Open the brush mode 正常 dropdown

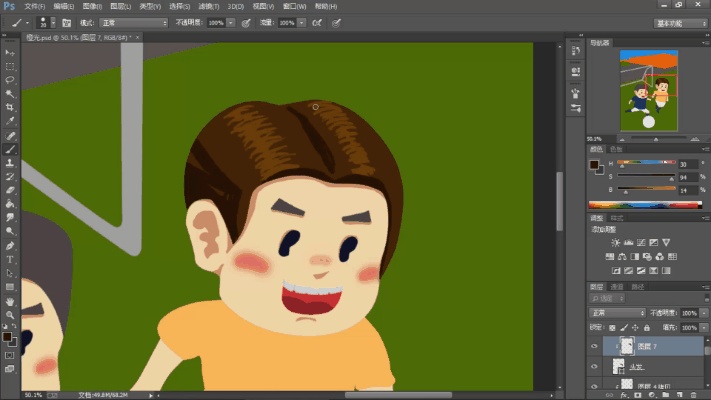click(133, 22)
